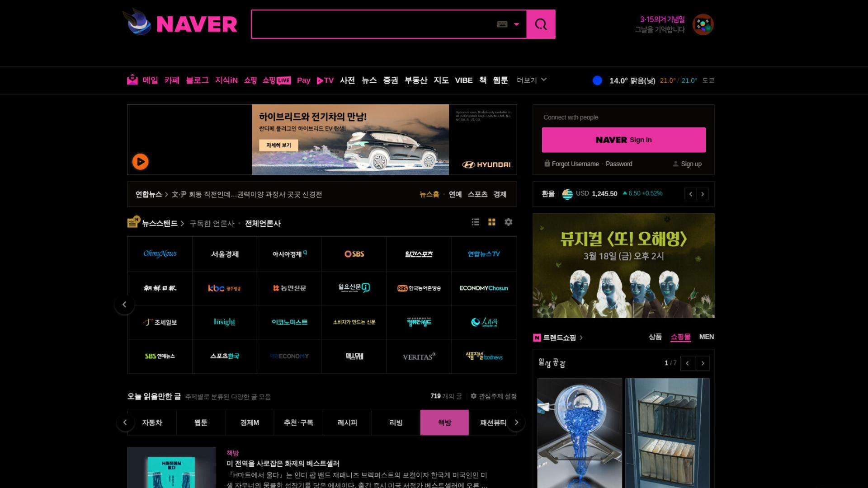This screenshot has width=868, height=488.
Task: Open 카페 from the navigation bar
Action: coord(172,80)
